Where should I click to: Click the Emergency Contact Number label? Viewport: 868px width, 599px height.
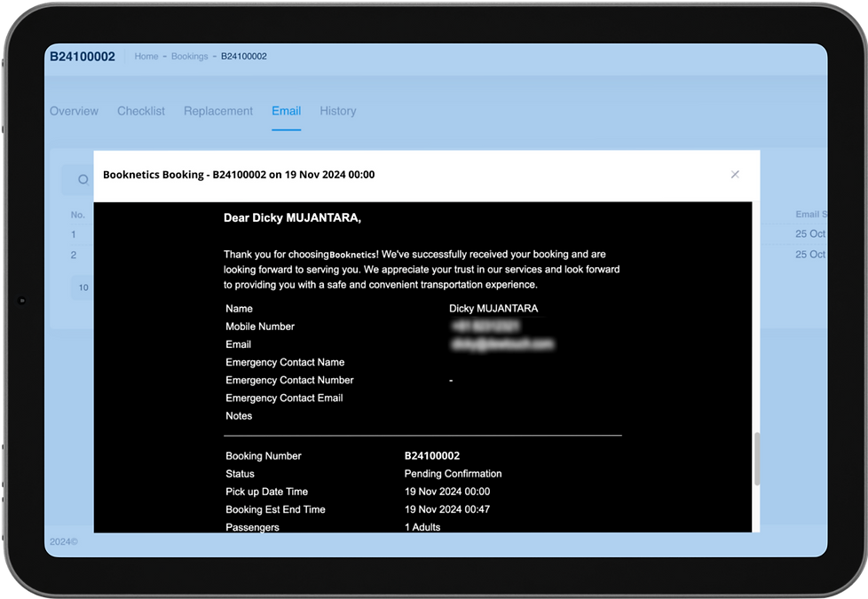pos(289,381)
